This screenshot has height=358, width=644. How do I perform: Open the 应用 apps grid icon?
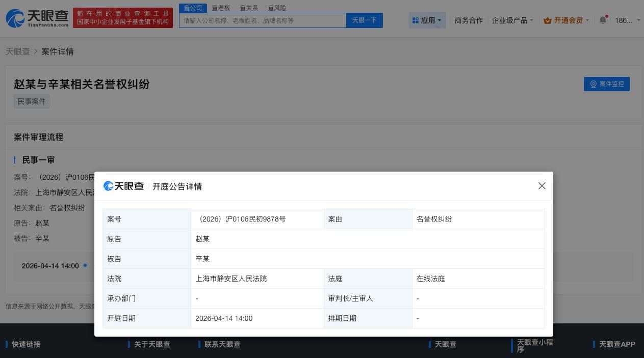point(416,20)
